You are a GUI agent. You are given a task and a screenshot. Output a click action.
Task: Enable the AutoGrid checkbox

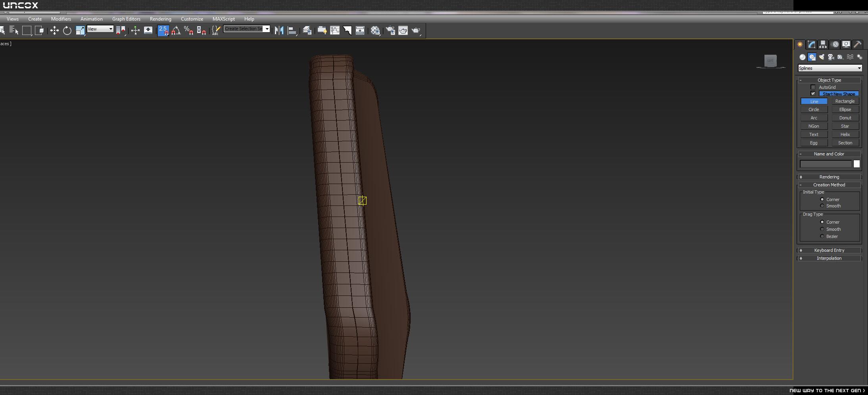(813, 87)
